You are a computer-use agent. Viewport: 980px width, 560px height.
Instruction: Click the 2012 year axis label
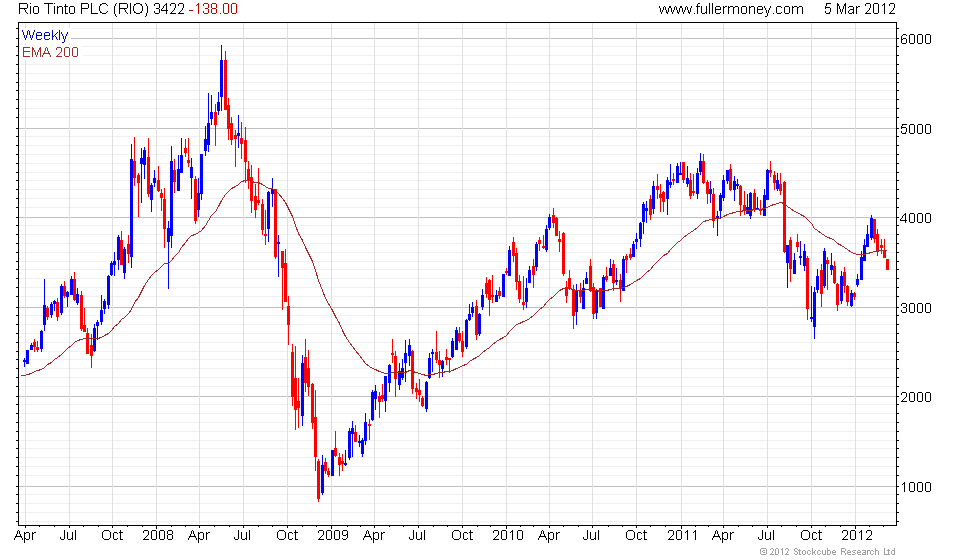click(x=856, y=535)
